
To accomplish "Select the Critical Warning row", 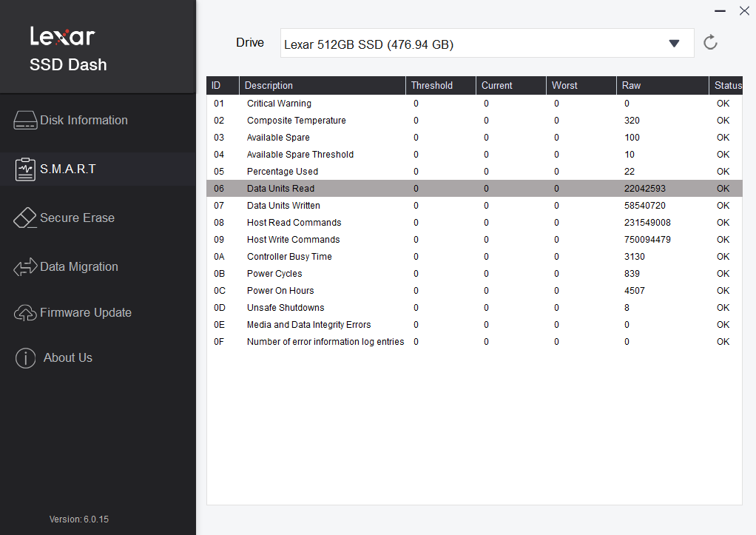I will coord(474,104).
